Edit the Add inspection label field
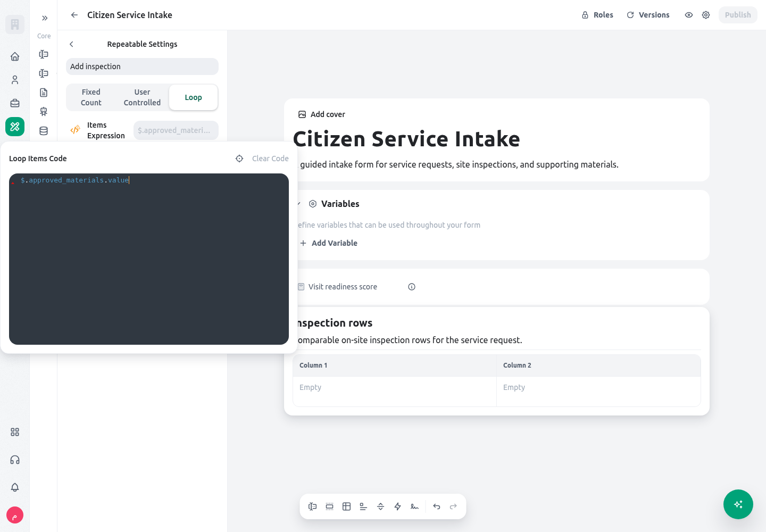The width and height of the screenshot is (766, 532). (142, 66)
